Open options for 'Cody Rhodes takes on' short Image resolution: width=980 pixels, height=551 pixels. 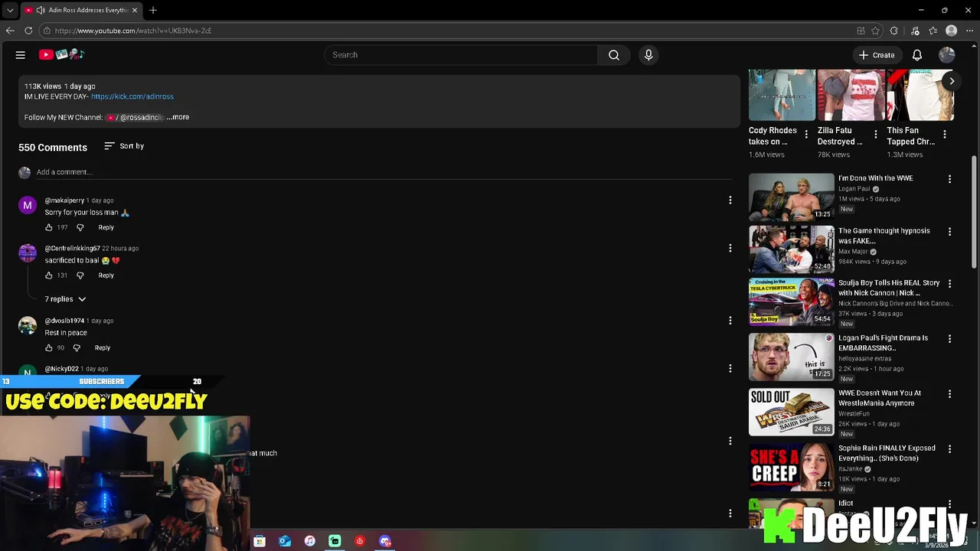tap(806, 134)
